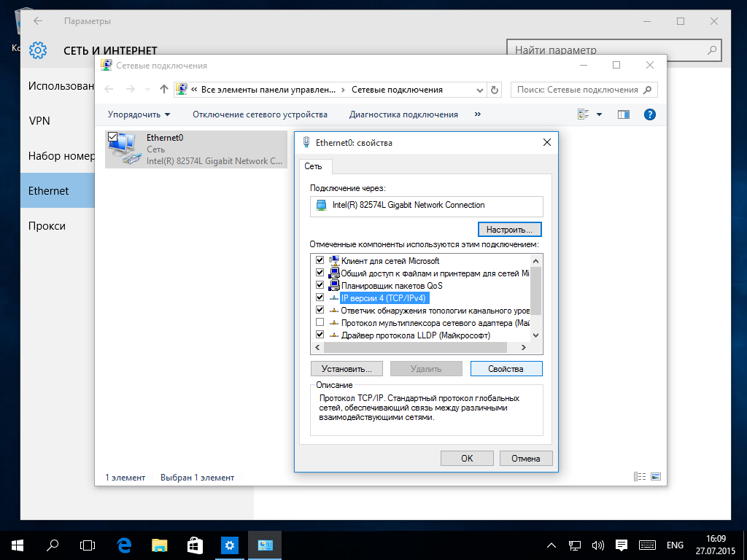
Task: Select VPN in settings sidebar
Action: coord(39,121)
